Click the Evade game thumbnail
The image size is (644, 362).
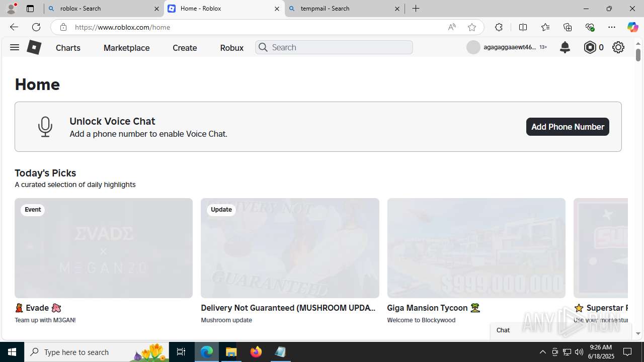coord(104,248)
